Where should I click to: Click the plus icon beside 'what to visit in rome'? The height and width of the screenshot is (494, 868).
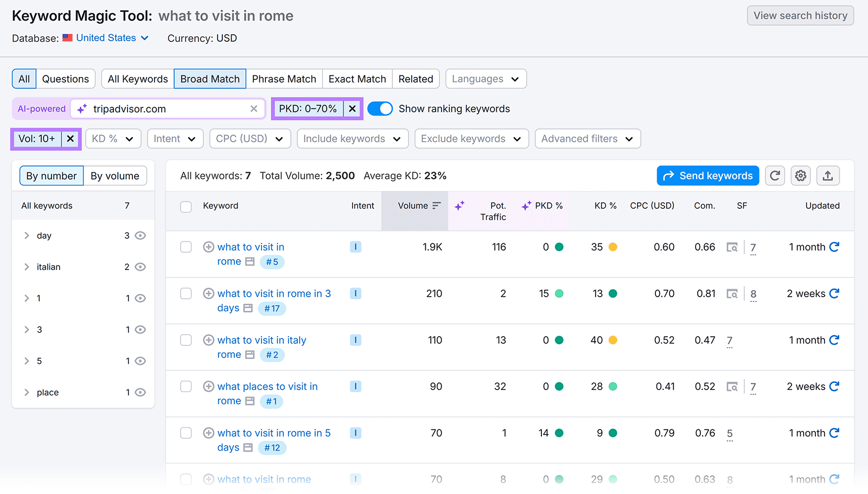tap(208, 247)
